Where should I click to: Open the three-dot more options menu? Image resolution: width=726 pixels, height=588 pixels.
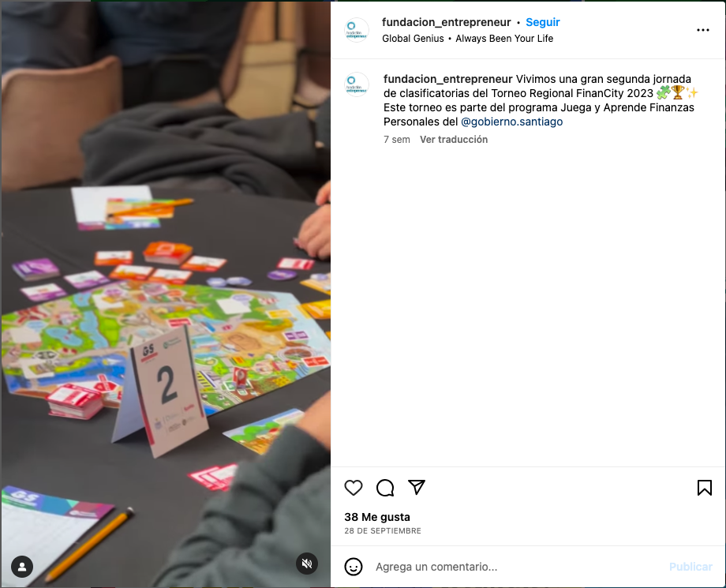pyautogui.click(x=703, y=30)
